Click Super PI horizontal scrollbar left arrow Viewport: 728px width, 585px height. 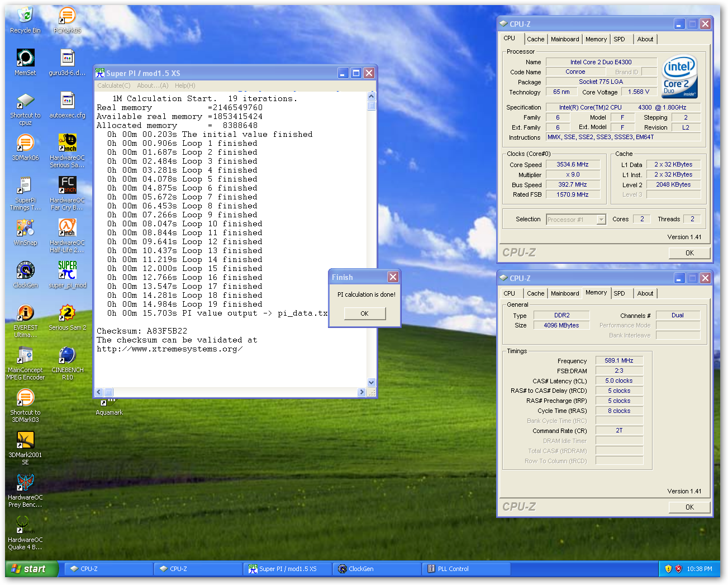(99, 392)
